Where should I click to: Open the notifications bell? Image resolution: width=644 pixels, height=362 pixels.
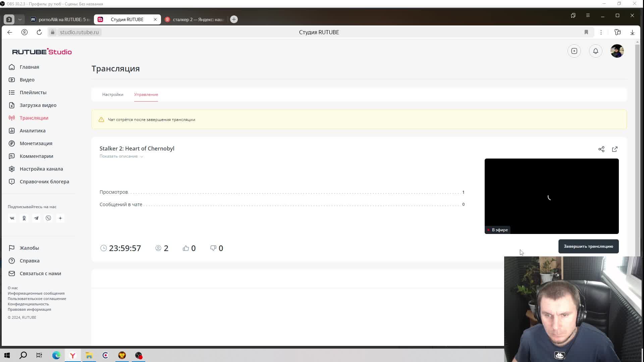coord(596,51)
